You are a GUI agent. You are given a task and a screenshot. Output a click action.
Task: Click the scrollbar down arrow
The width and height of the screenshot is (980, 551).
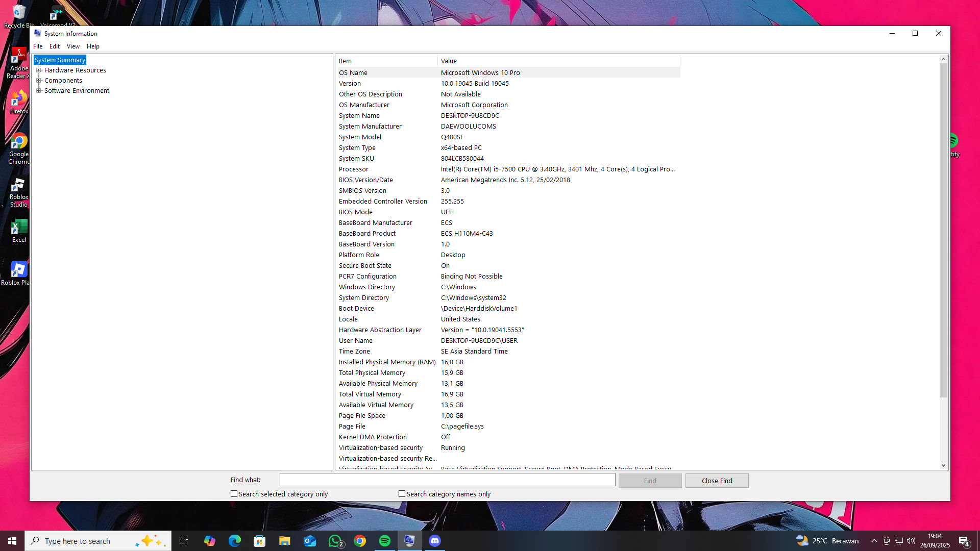tap(943, 465)
